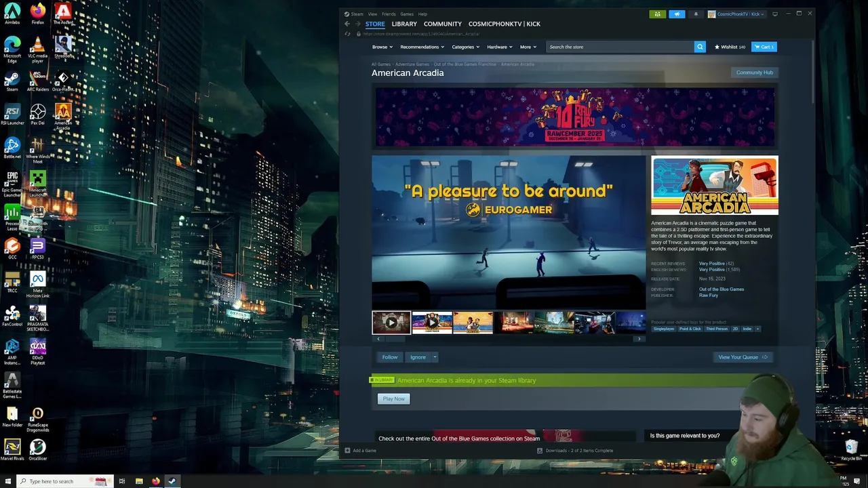Expand the Browse store dropdown
Viewport: 868px width, 488px height.
[382, 47]
